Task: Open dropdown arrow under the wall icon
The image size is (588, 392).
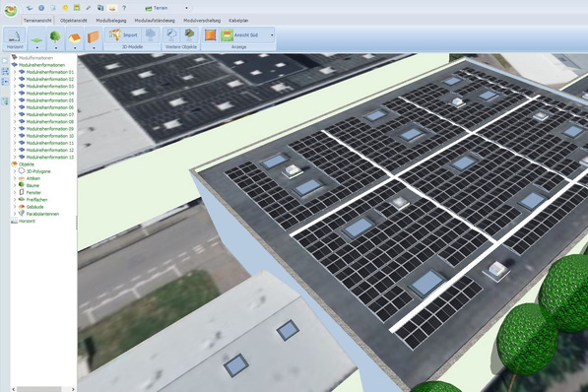Action: 94,48
